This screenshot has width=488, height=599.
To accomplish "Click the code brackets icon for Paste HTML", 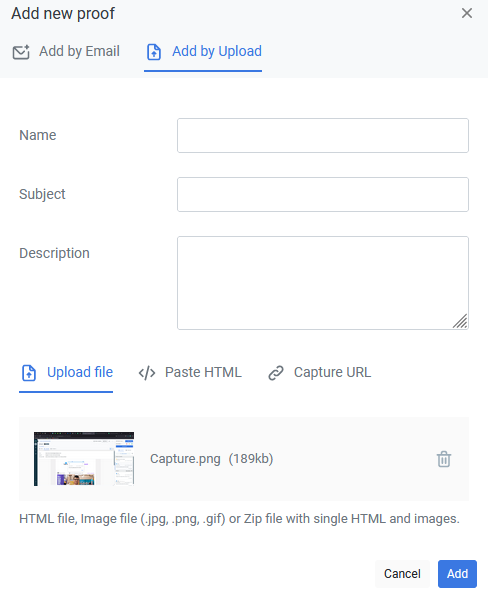I will (x=147, y=373).
